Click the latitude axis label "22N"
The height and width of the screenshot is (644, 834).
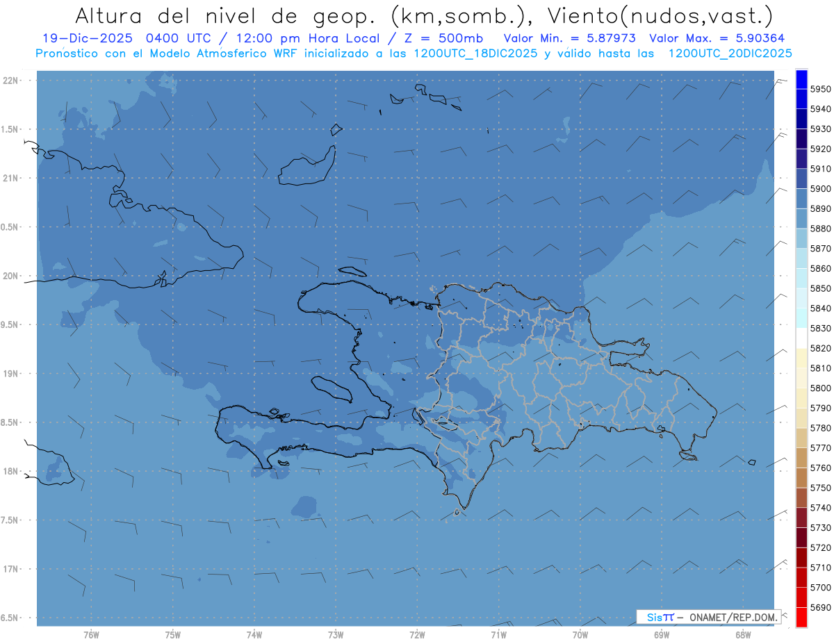[10, 81]
